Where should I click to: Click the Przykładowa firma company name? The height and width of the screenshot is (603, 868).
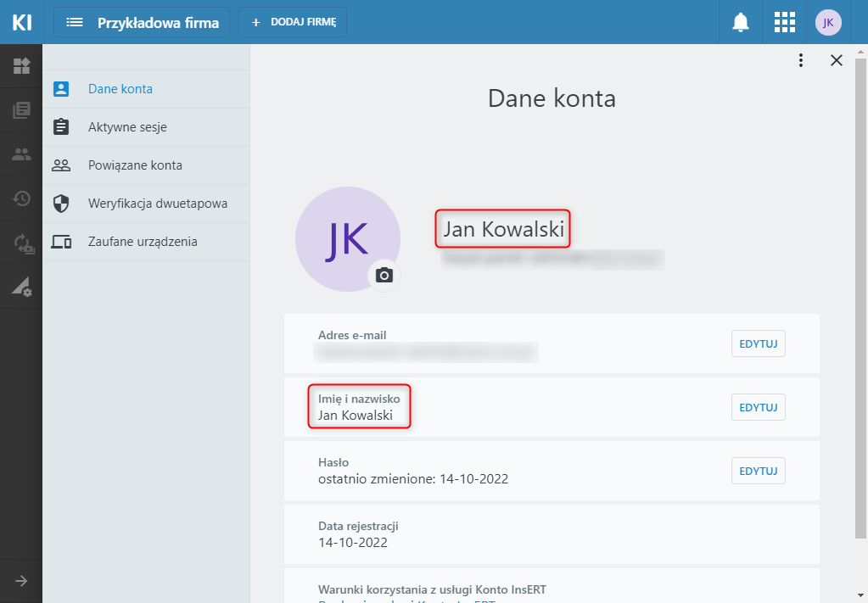(x=159, y=23)
